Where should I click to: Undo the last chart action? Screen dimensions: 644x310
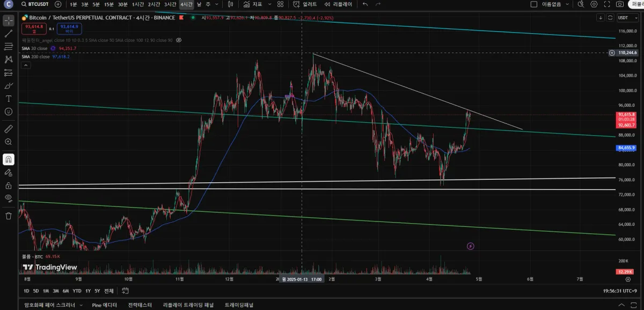click(365, 4)
